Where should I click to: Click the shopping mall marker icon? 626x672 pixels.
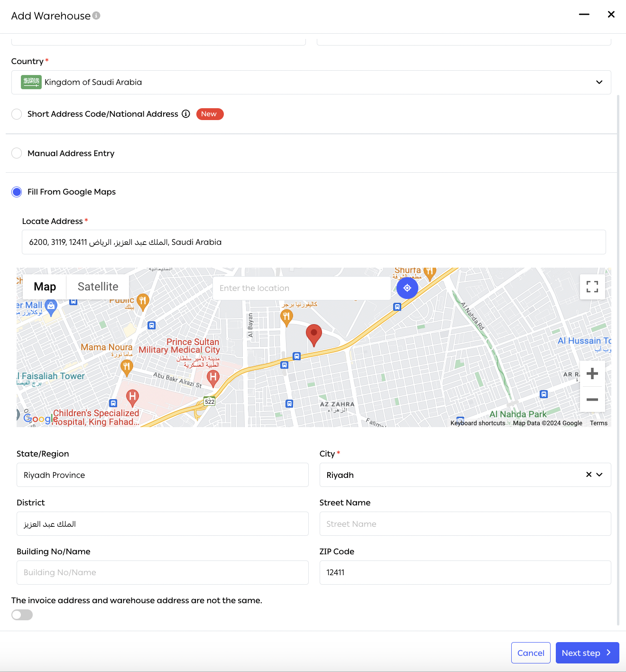pyautogui.click(x=51, y=308)
